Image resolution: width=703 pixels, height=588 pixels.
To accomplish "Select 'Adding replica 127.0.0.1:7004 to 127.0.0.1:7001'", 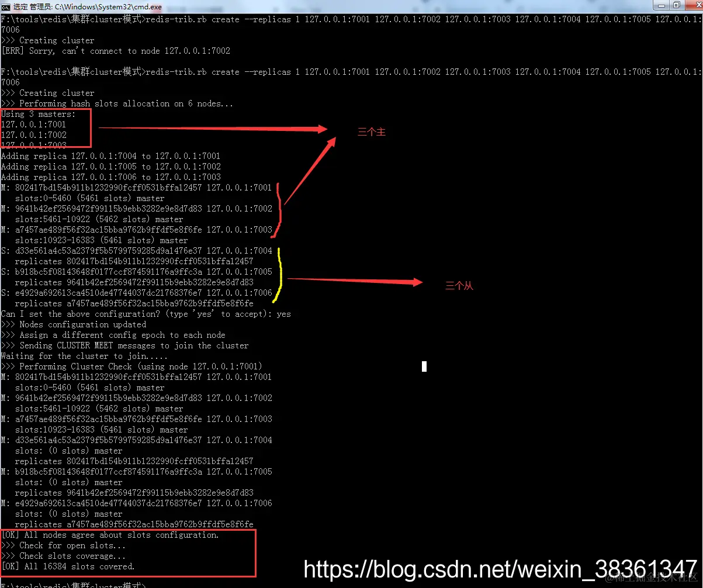I will 111,156.
